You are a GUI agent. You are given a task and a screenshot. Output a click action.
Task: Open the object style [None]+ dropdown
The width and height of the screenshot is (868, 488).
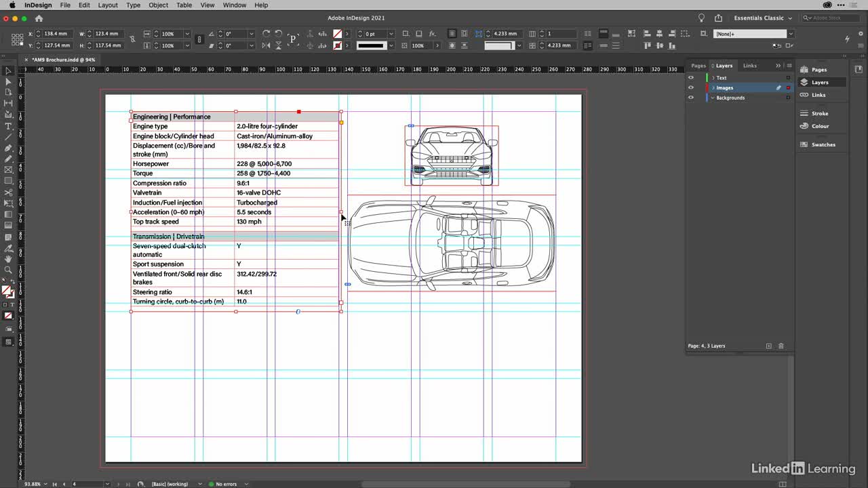point(790,34)
